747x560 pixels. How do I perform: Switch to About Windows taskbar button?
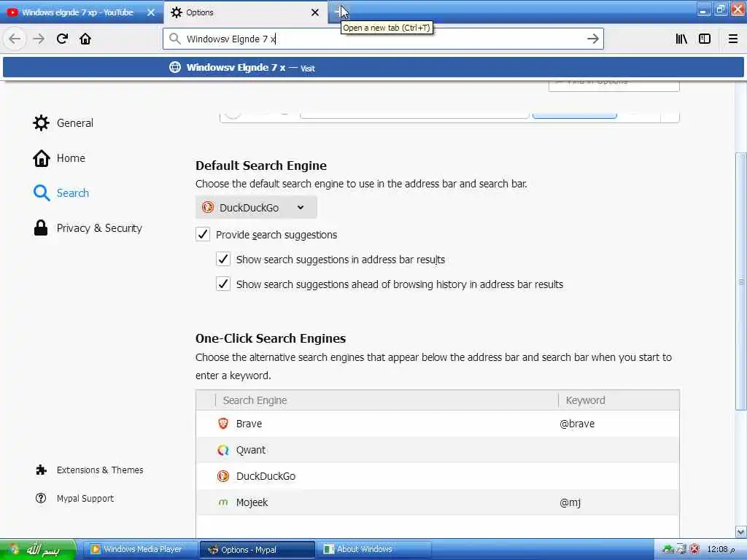pyautogui.click(x=374, y=550)
